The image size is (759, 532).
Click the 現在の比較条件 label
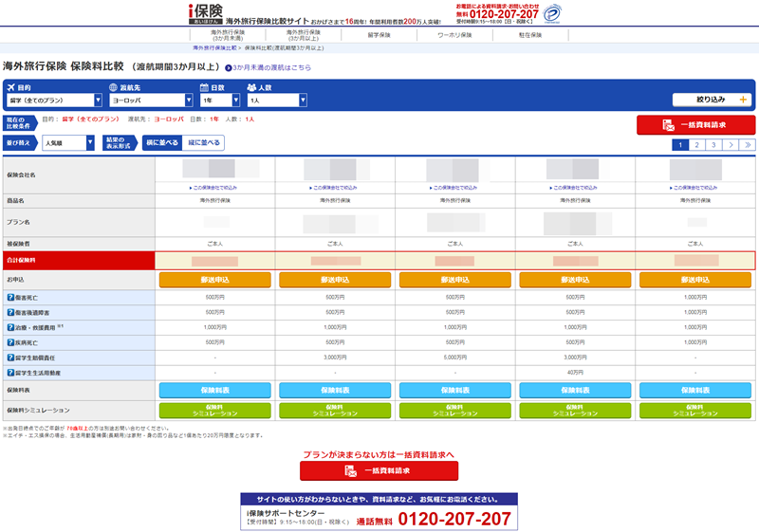(x=20, y=123)
